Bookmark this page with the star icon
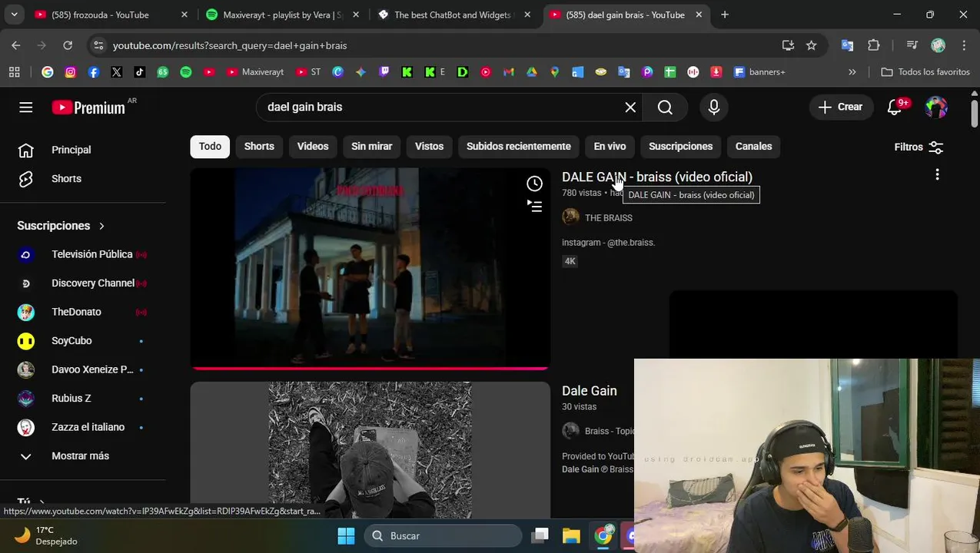 click(811, 45)
